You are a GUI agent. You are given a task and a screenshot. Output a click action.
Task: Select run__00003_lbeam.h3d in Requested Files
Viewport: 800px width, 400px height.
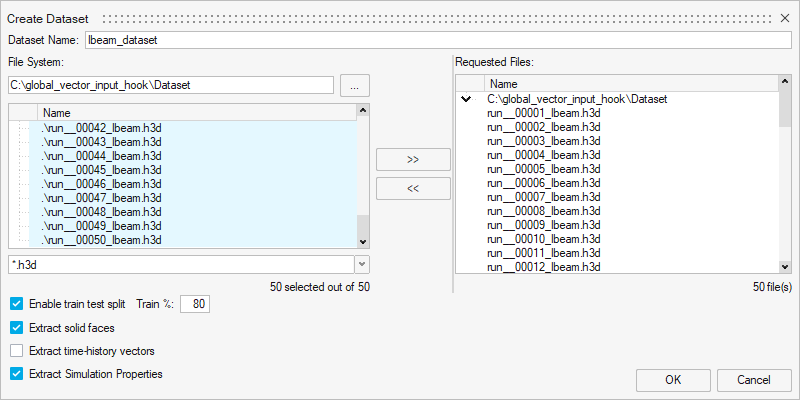pos(544,141)
